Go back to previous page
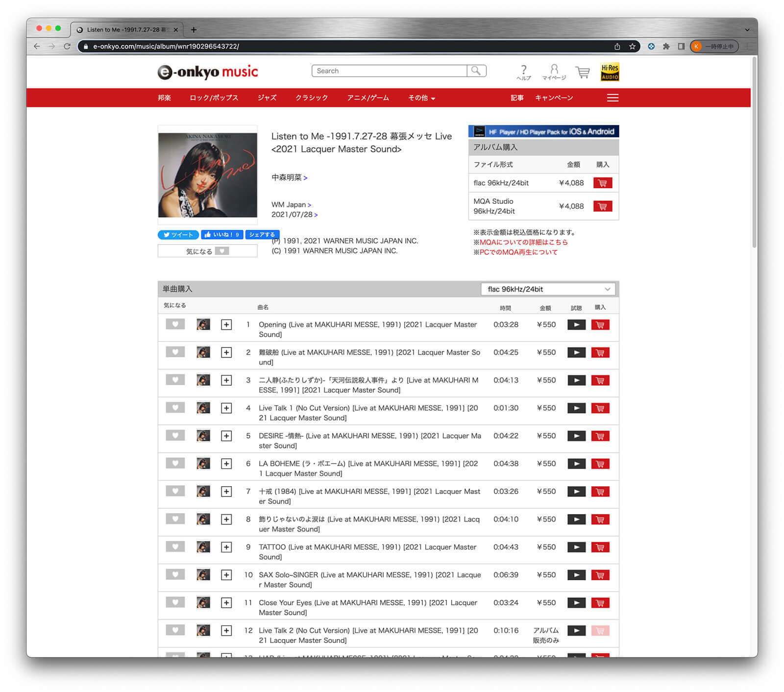The height and width of the screenshot is (692, 784). 37,46
